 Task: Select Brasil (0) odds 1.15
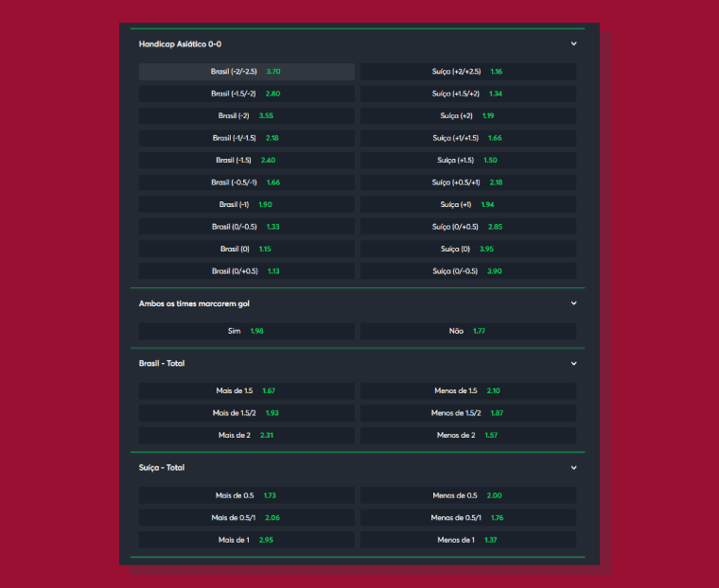coord(247,249)
